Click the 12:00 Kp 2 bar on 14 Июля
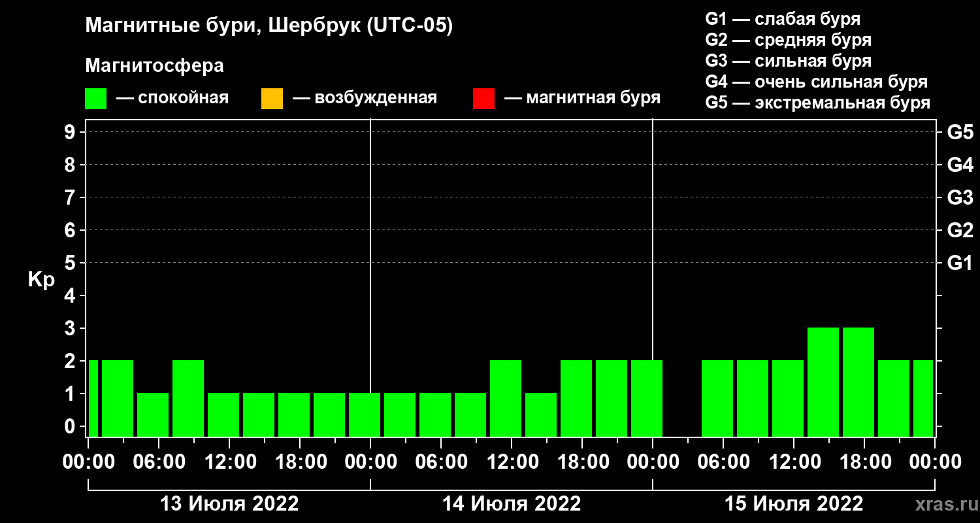 tap(506, 398)
